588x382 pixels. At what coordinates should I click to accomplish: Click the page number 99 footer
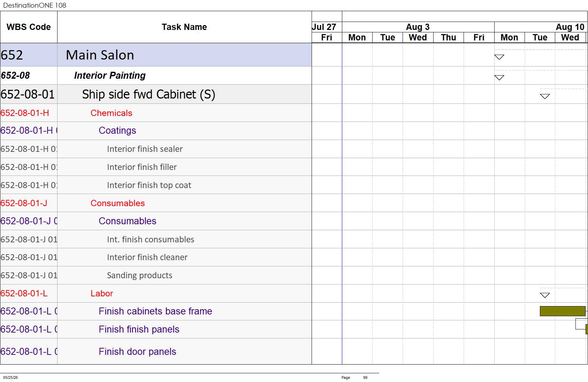coord(365,377)
